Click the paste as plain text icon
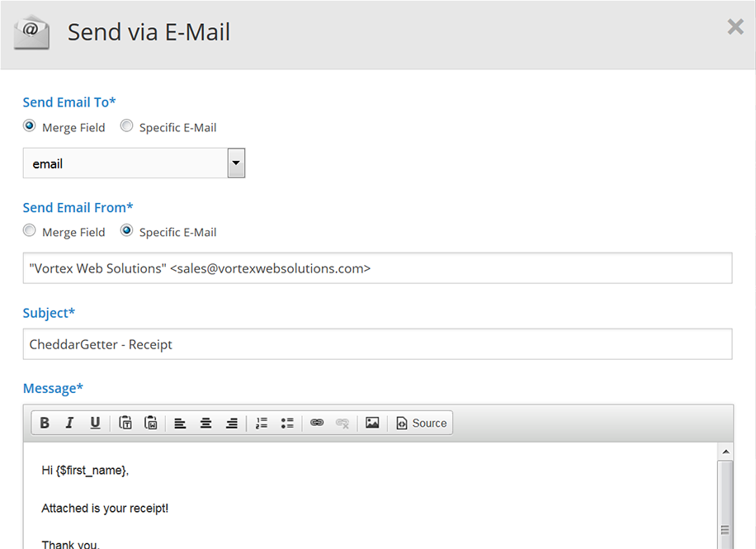The image size is (756, 549). 125,424
